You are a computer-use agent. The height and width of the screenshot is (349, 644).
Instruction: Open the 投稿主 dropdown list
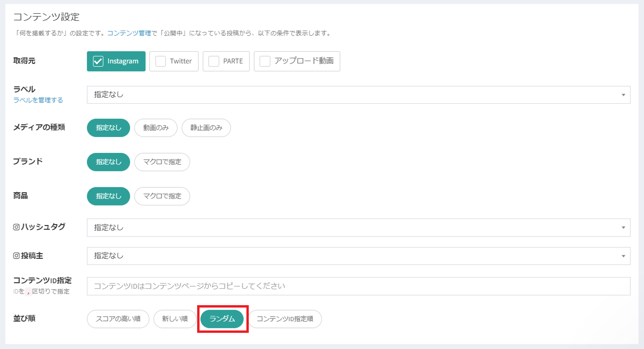pyautogui.click(x=358, y=256)
